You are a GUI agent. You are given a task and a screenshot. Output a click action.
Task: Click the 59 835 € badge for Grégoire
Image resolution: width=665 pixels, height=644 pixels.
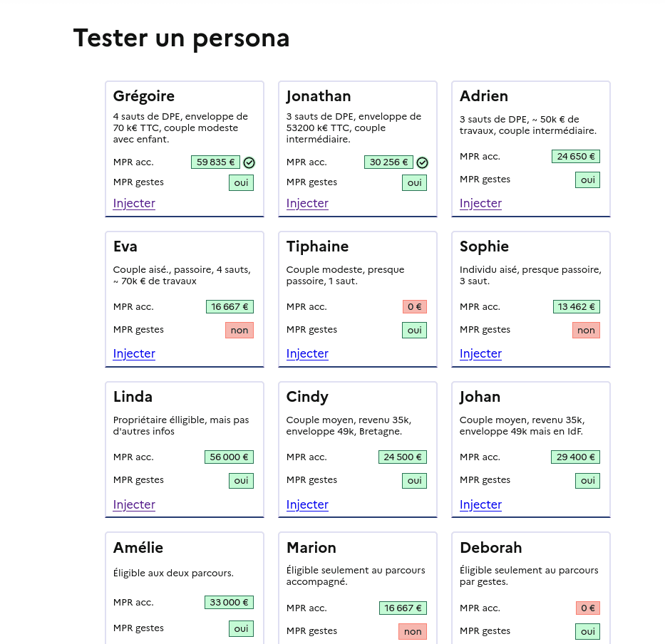(215, 162)
